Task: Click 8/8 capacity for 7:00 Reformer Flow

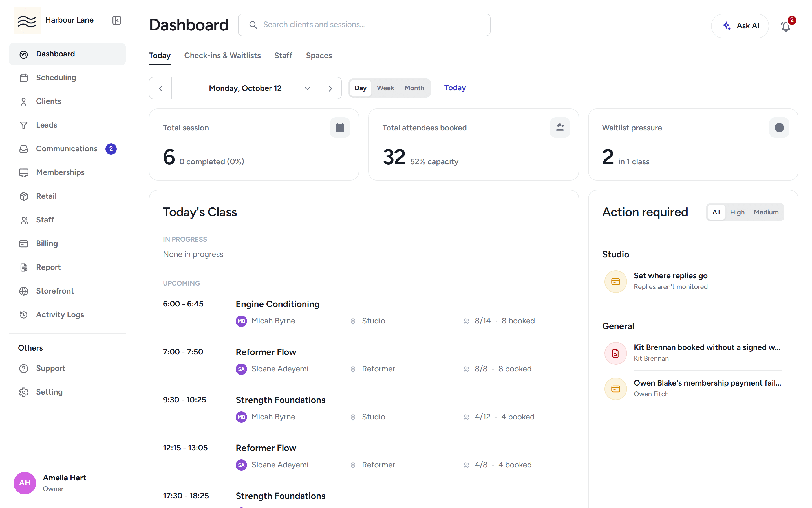Action: click(x=481, y=369)
